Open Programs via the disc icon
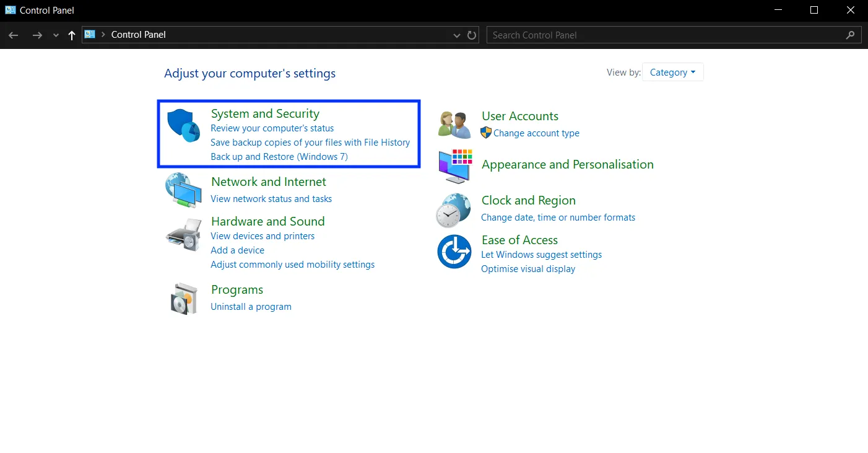The width and height of the screenshot is (868, 453). point(183,298)
